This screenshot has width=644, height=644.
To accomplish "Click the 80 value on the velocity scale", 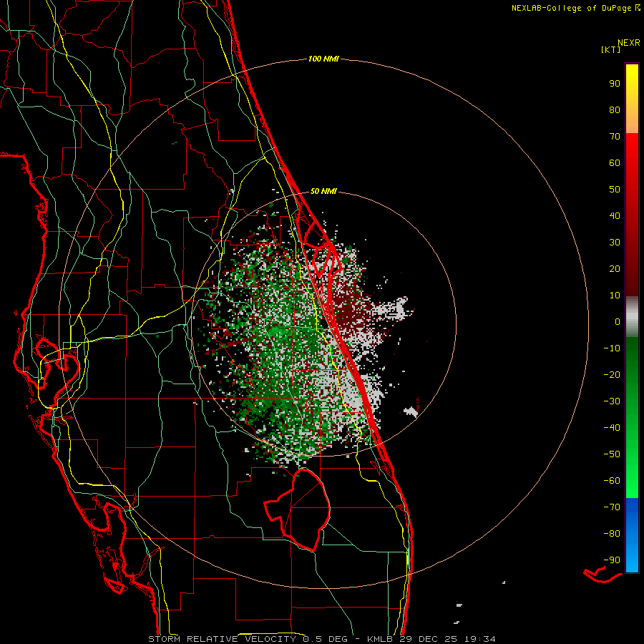I will 615,109.
